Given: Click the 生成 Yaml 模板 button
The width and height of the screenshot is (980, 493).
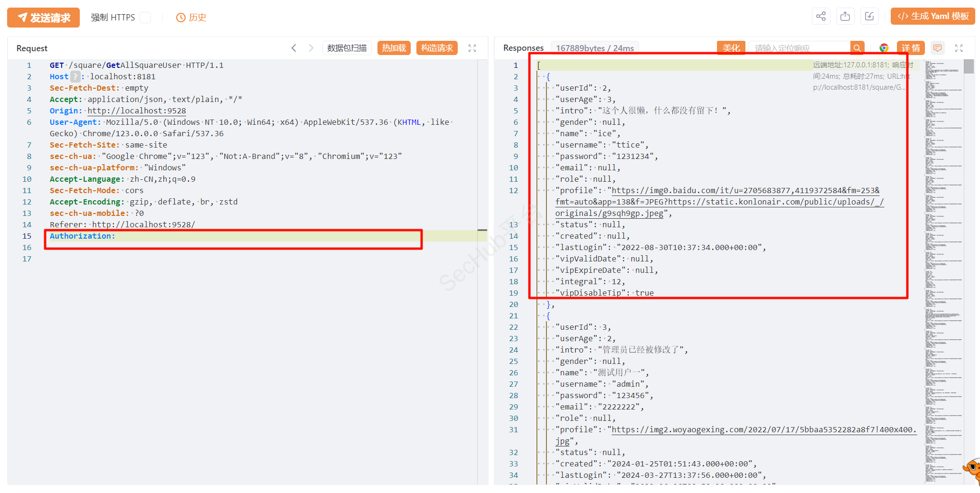Looking at the screenshot, I should coord(933,16).
